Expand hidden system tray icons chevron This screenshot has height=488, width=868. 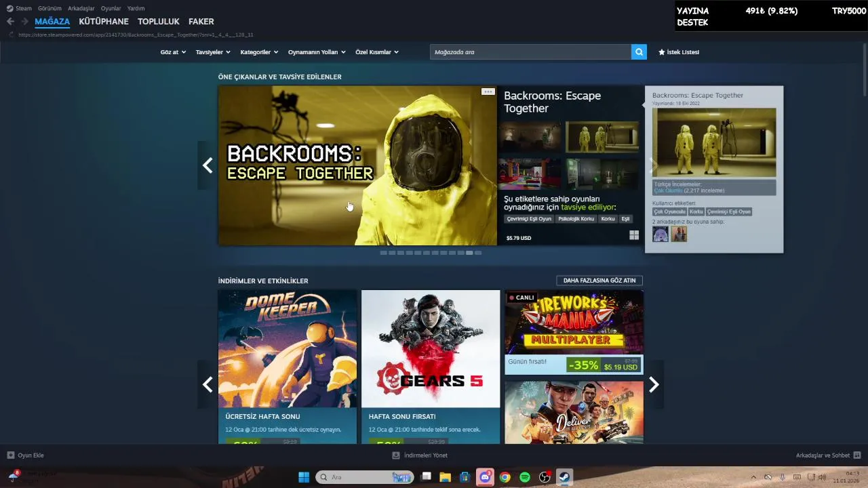(753, 477)
